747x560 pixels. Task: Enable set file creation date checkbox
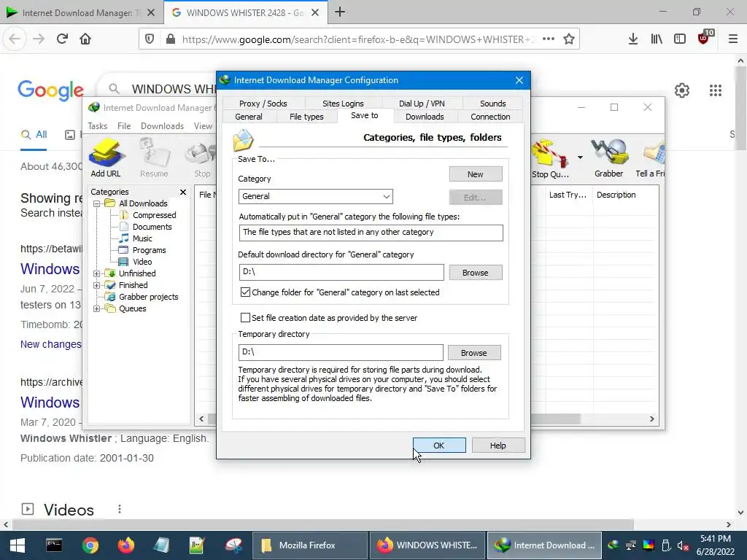point(245,318)
